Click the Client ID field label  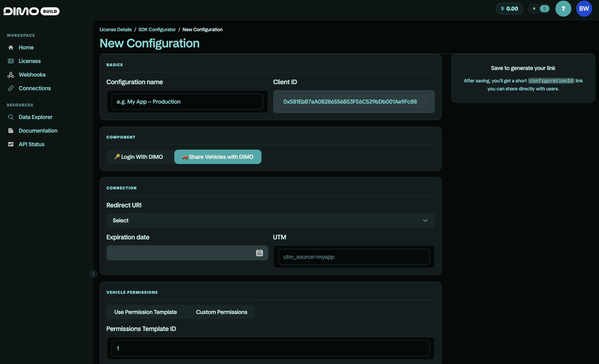(x=285, y=82)
